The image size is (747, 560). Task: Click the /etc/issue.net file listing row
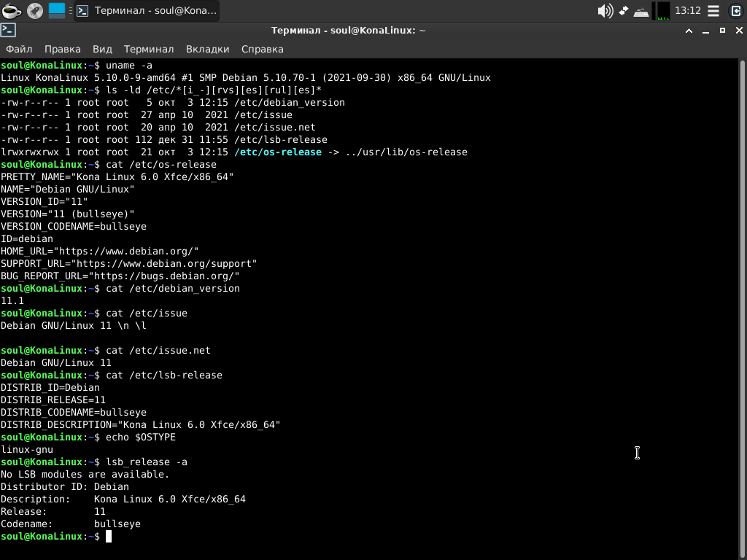click(x=158, y=127)
